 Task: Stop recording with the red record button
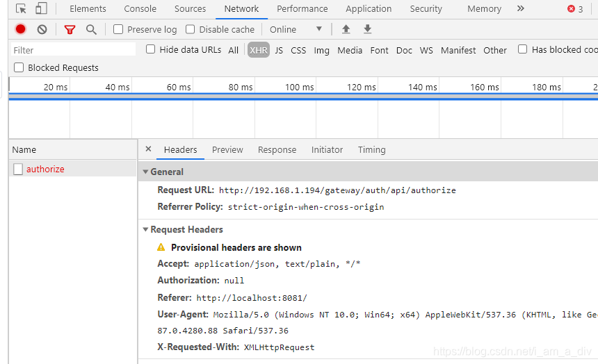pyautogui.click(x=21, y=29)
